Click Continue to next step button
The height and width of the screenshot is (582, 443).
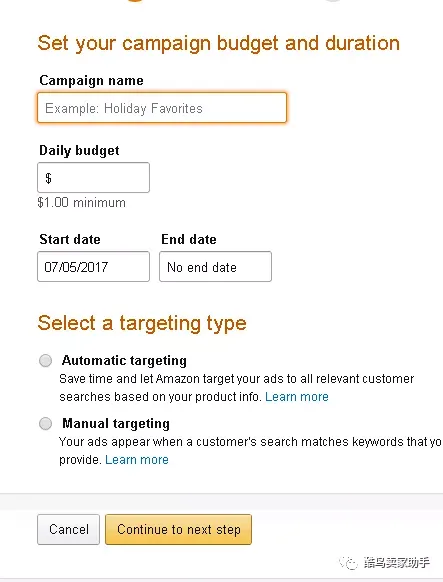click(x=178, y=529)
